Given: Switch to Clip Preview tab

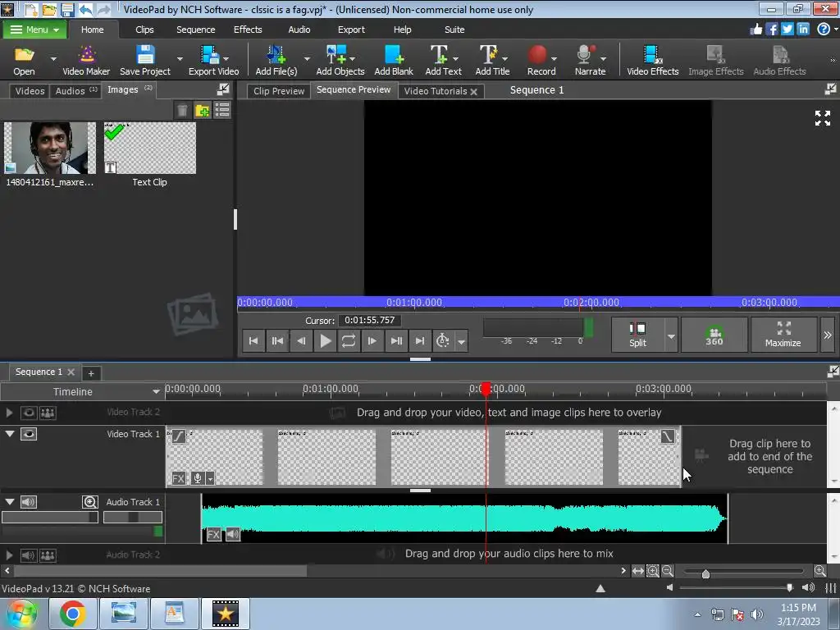Looking at the screenshot, I should point(279,91).
